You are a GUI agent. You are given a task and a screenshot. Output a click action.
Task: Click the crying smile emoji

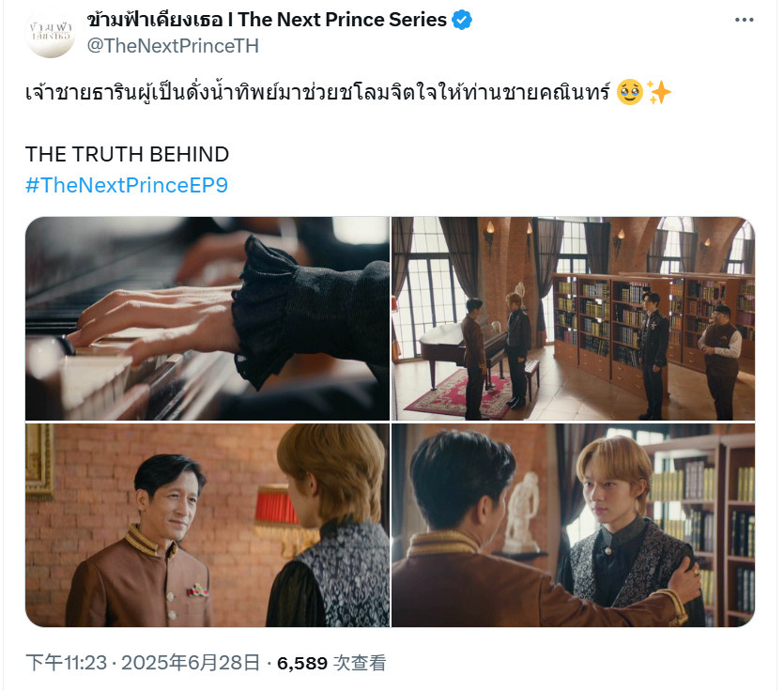tap(629, 92)
